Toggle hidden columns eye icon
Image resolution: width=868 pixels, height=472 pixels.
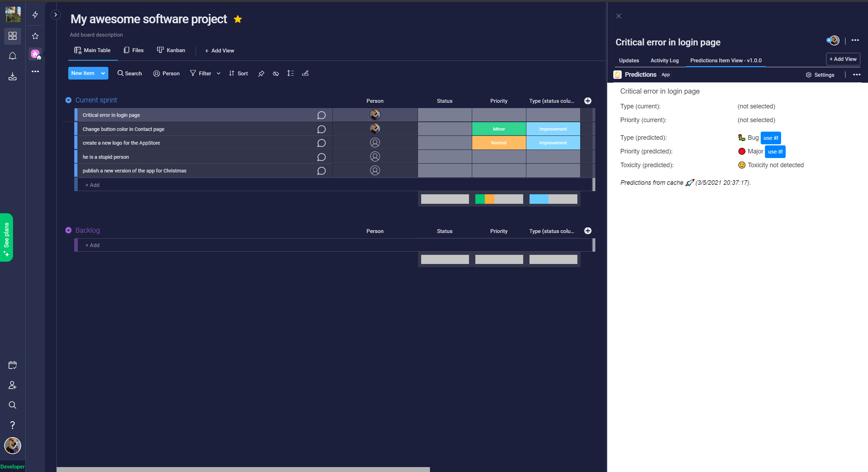276,74
